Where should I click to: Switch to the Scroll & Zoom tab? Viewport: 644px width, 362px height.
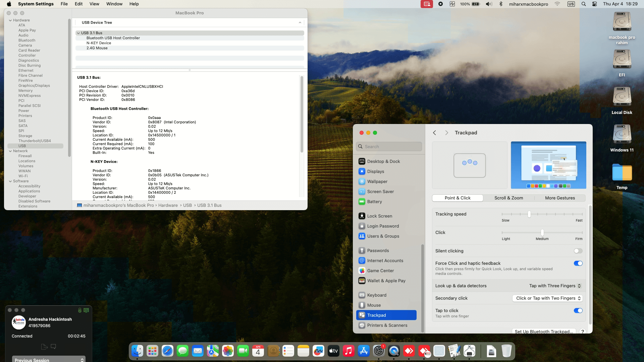508,198
